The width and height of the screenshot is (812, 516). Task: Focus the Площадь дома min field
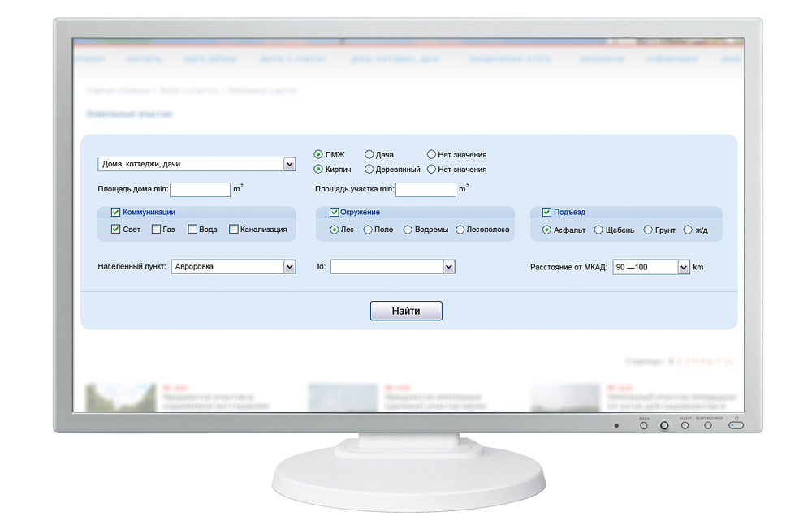point(200,190)
